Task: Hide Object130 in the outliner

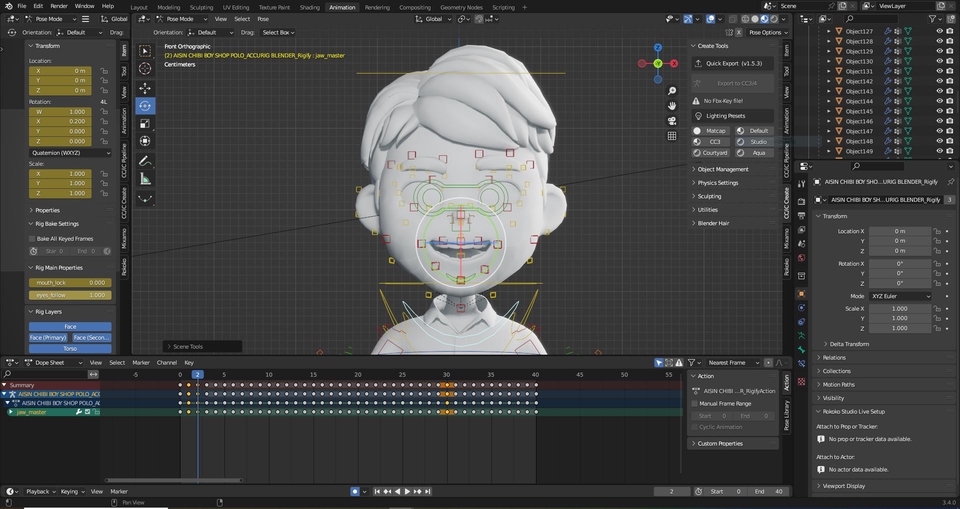Action: (x=939, y=61)
